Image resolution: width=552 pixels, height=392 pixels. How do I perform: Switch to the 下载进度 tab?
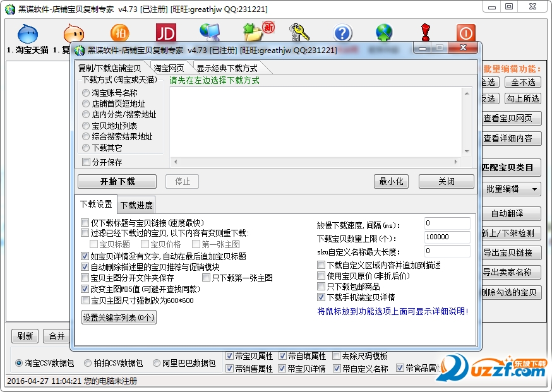tap(136, 205)
